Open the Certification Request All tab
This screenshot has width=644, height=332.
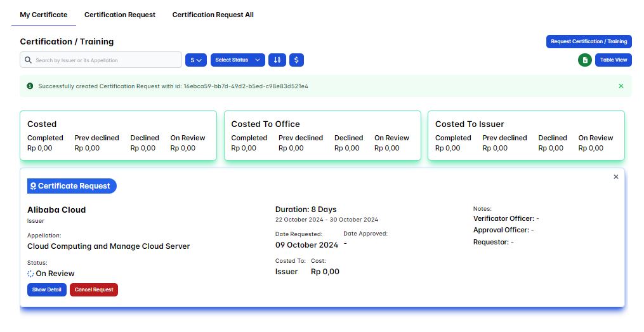213,15
